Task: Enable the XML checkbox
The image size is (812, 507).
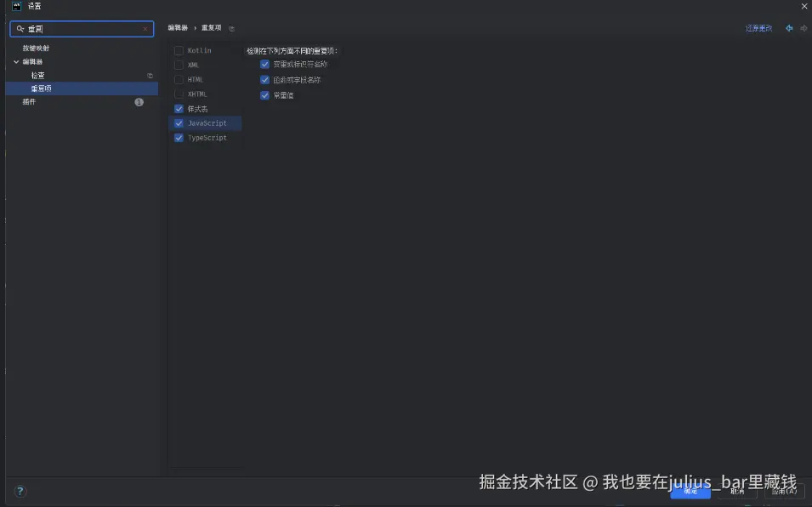Action: click(x=179, y=65)
